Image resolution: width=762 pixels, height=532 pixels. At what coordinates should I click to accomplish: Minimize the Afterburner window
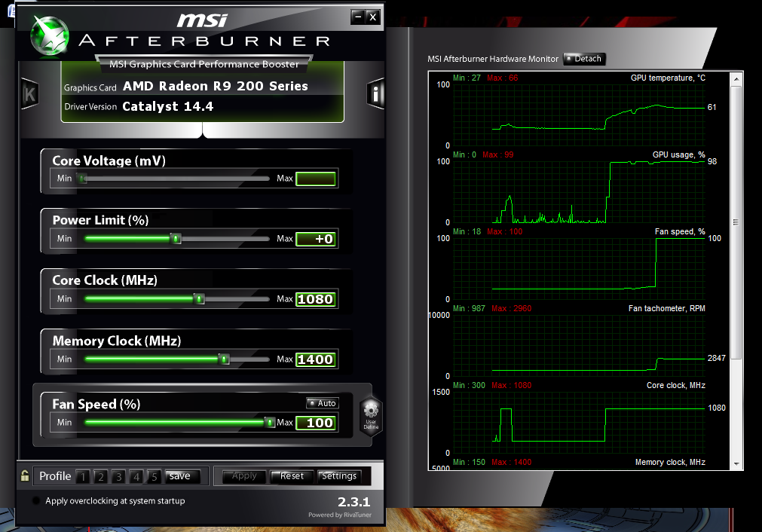(x=358, y=17)
